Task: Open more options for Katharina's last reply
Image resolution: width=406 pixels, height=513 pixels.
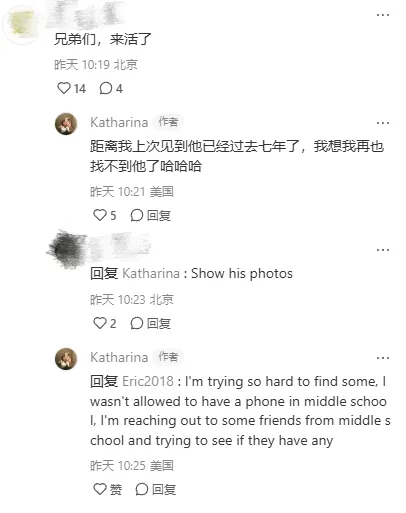Action: point(383,358)
